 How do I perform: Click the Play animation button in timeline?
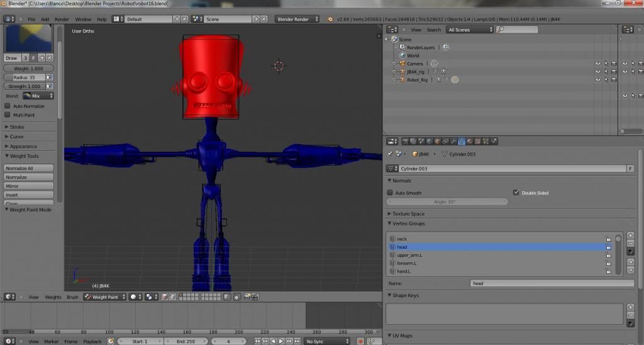[x=281, y=341]
